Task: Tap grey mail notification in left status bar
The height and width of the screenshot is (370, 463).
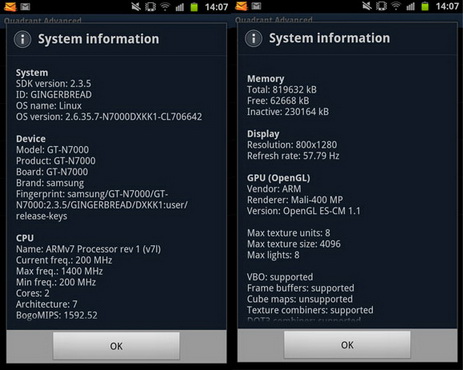Action: tap(25, 6)
